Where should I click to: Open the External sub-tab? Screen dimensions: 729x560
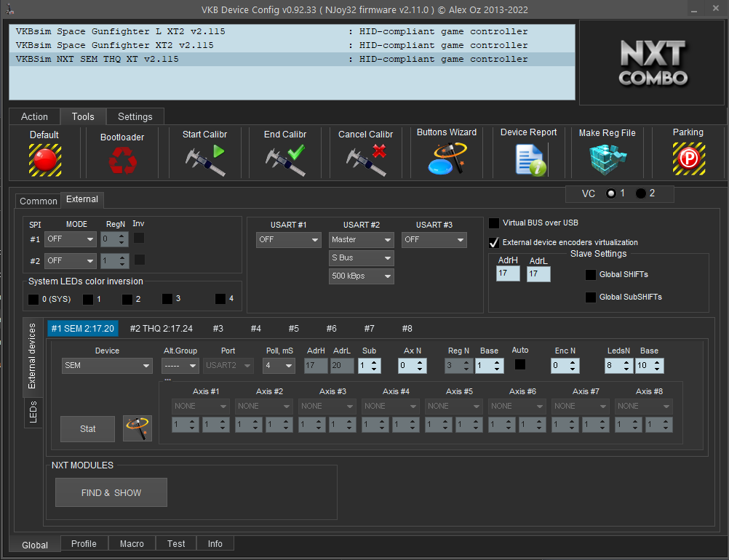(82, 199)
